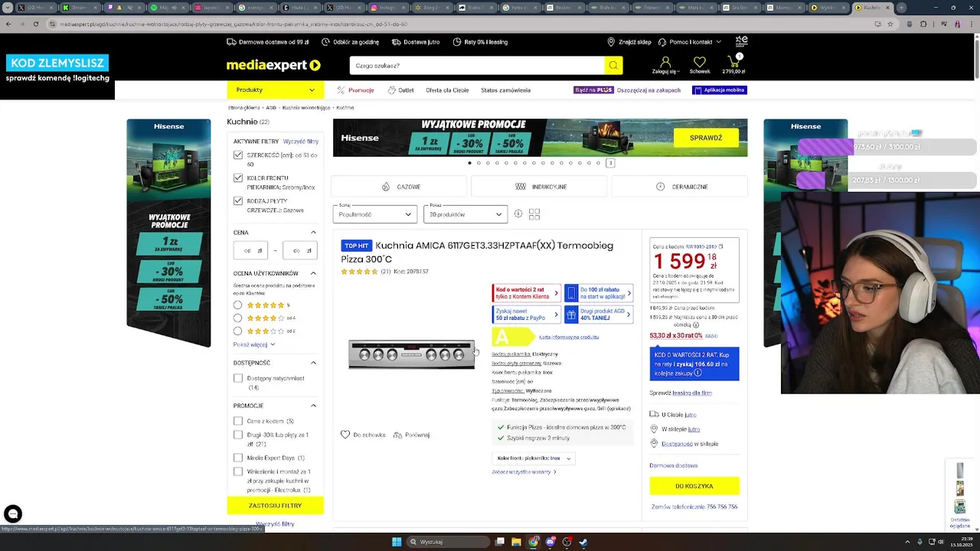
Task: Collapse the OCENA UŻYTKOWNIKÓW section
Action: [x=313, y=273]
